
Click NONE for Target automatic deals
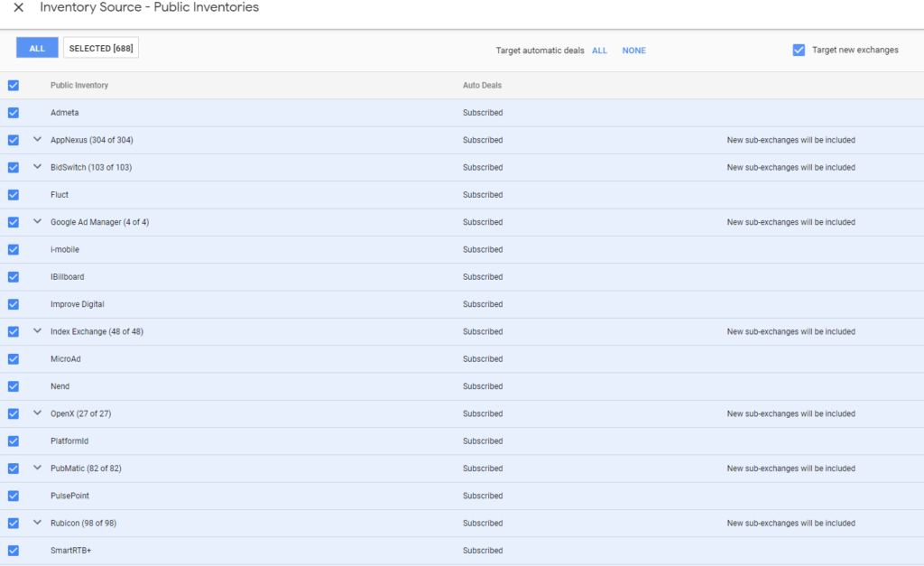(634, 51)
